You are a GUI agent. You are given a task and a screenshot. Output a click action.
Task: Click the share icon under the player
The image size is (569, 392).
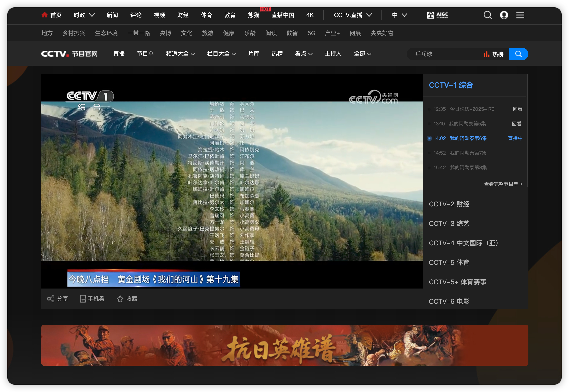click(51, 299)
